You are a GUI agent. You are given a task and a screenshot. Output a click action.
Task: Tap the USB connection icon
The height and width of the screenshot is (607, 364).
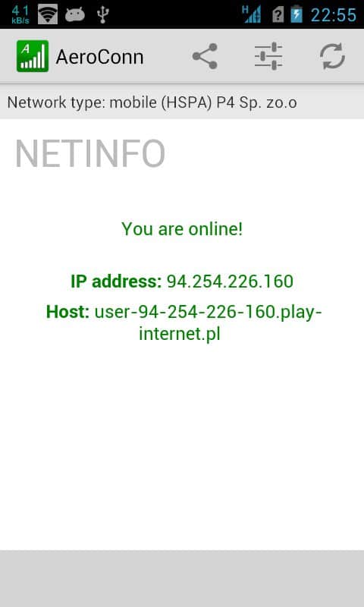[103, 14]
